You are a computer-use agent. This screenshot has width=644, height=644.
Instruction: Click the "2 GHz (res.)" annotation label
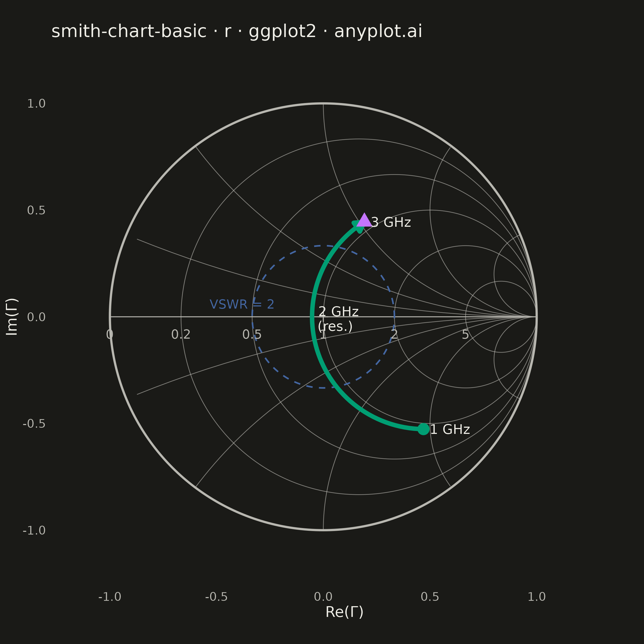pos(338,319)
